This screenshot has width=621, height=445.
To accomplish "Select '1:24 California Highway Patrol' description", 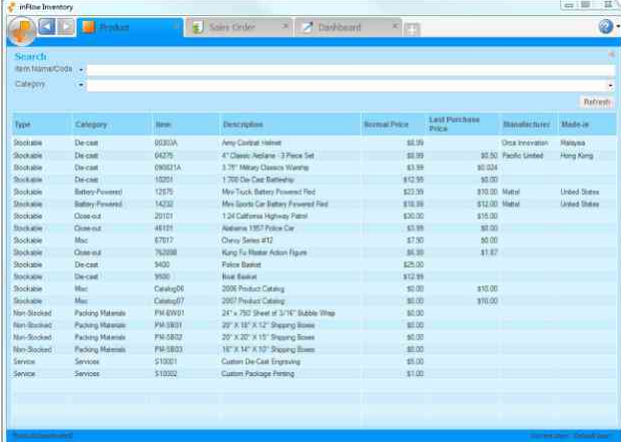I will (x=265, y=216).
